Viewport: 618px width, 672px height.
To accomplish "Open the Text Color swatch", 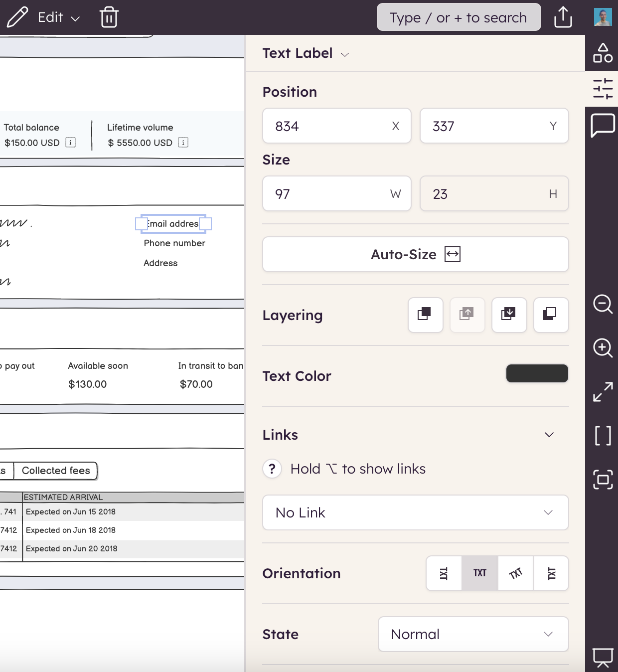I will click(x=537, y=373).
